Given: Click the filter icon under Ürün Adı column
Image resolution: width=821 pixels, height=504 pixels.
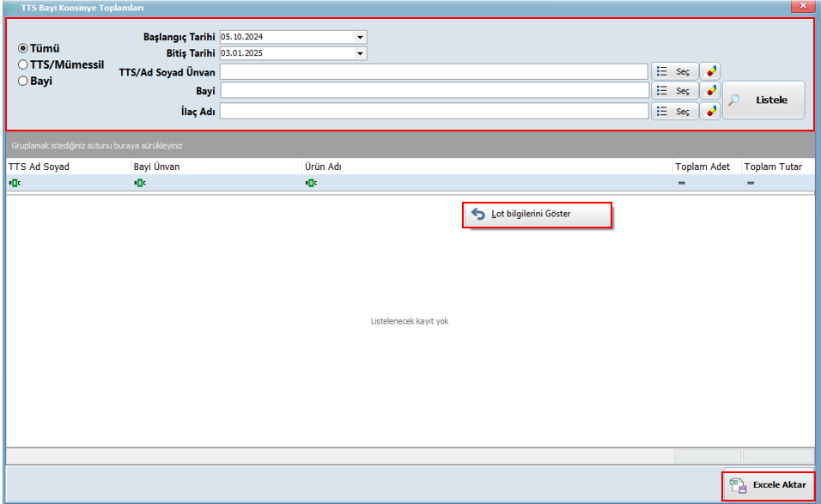Looking at the screenshot, I should pyautogui.click(x=310, y=184).
